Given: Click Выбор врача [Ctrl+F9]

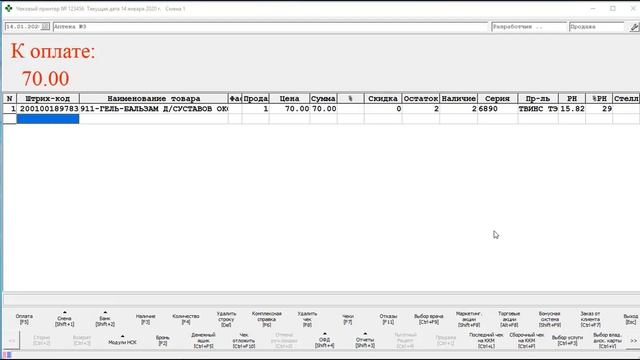Looking at the screenshot, I should coord(429,319).
